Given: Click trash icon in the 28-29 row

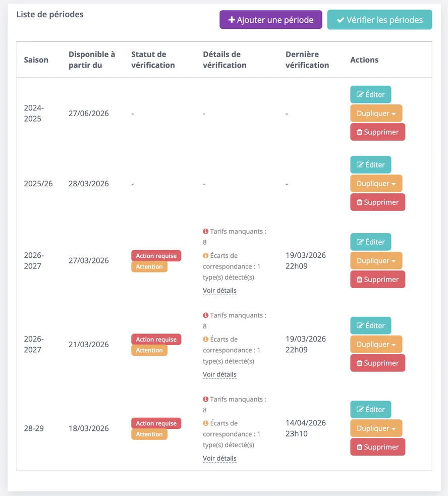Looking at the screenshot, I should 359,447.
